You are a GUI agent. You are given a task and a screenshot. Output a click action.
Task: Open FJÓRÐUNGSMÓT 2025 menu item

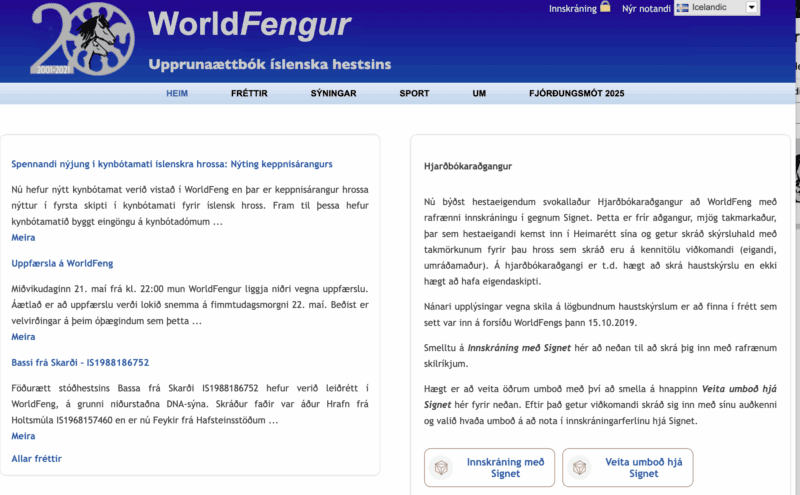pyautogui.click(x=577, y=93)
